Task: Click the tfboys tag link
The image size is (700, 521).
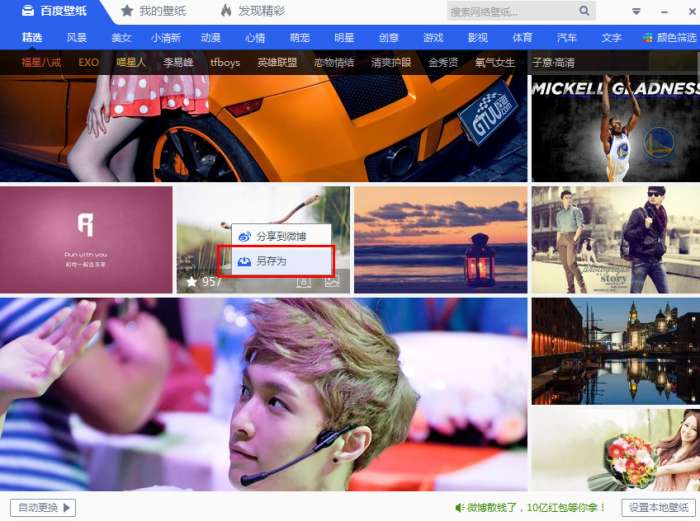Action: (225, 63)
